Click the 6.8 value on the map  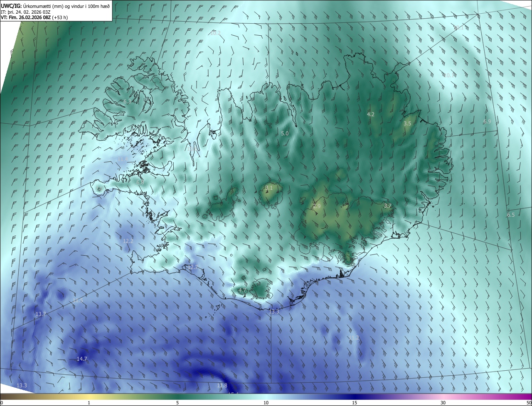click(x=140, y=182)
